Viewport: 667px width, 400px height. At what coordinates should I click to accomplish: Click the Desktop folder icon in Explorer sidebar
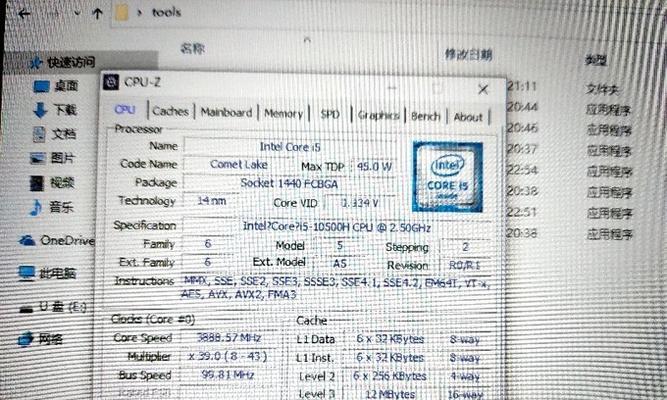tap(41, 86)
